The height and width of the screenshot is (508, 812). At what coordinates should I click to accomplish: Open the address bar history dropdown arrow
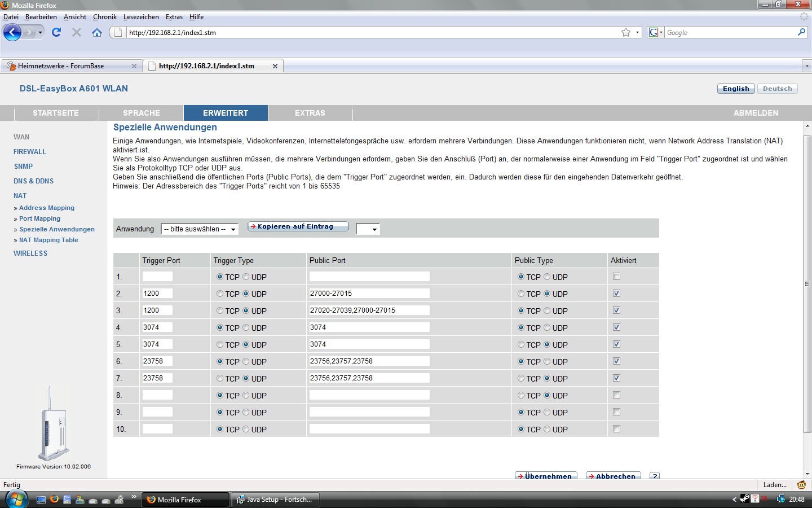pos(638,32)
